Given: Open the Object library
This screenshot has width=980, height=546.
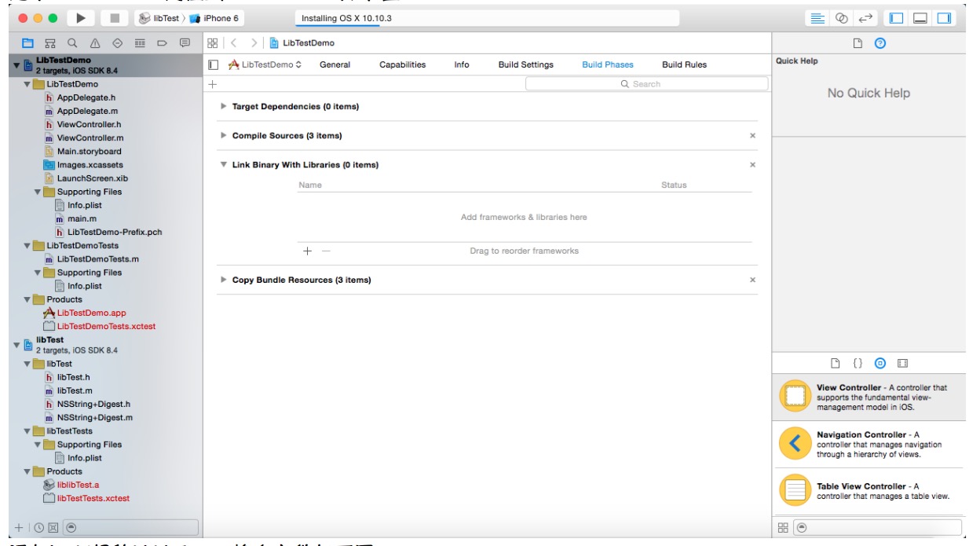Looking at the screenshot, I should (x=880, y=363).
